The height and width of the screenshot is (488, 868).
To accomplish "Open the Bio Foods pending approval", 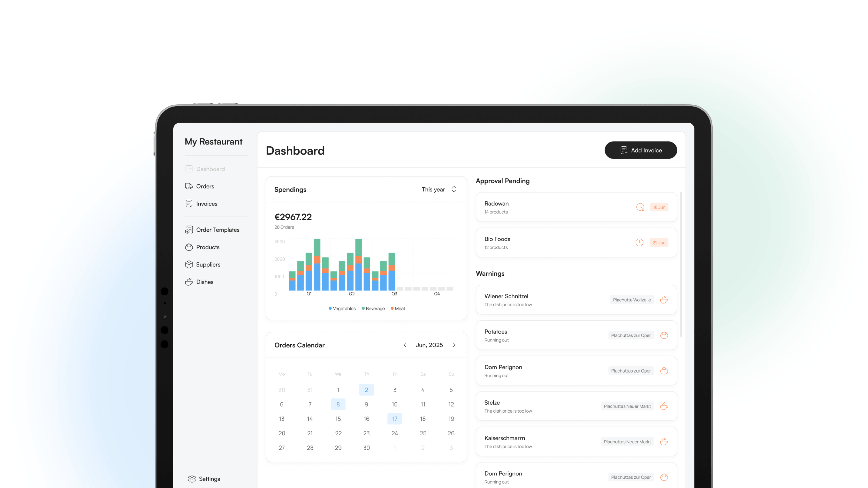I will click(x=576, y=242).
